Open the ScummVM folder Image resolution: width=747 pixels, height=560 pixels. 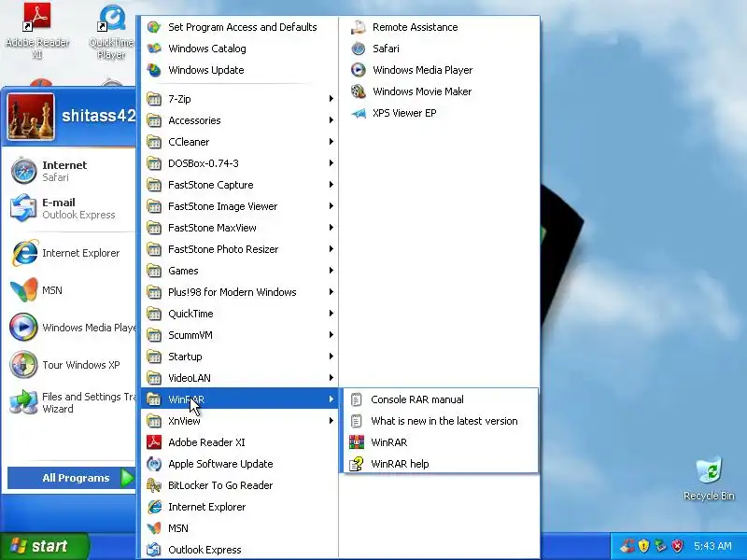tap(239, 335)
